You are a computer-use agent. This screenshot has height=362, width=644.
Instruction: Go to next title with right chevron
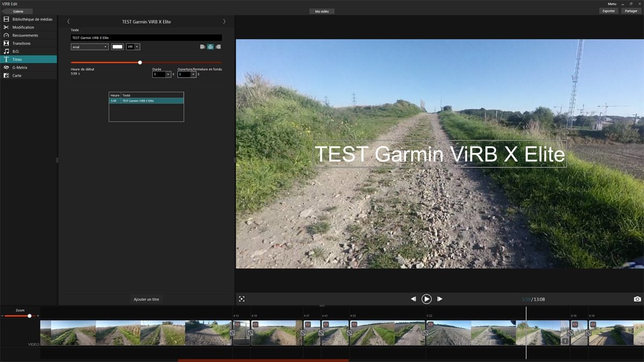pyautogui.click(x=224, y=21)
